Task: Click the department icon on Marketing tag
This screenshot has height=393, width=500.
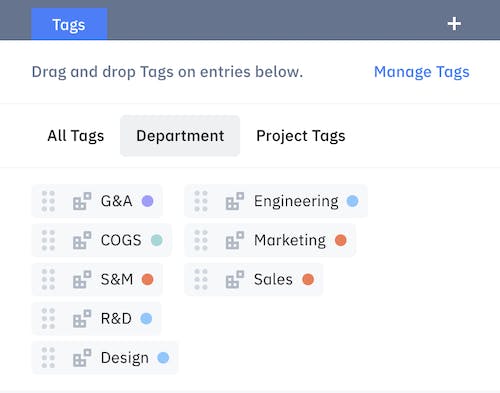Action: (x=235, y=240)
